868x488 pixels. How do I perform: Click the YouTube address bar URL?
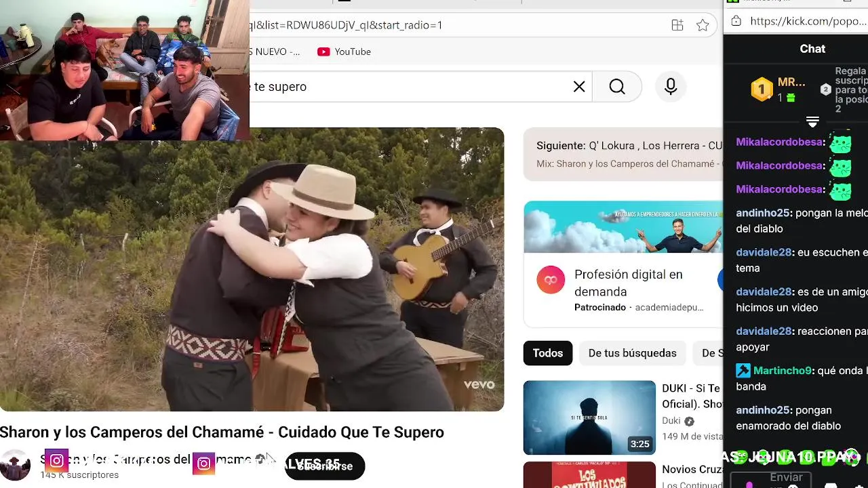click(346, 25)
